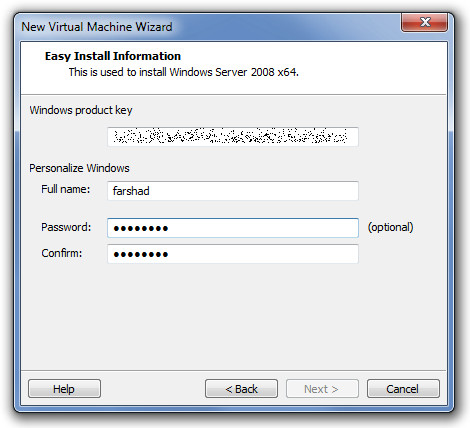Click the (optional) hint beside Password
470x428 pixels.
(390, 227)
